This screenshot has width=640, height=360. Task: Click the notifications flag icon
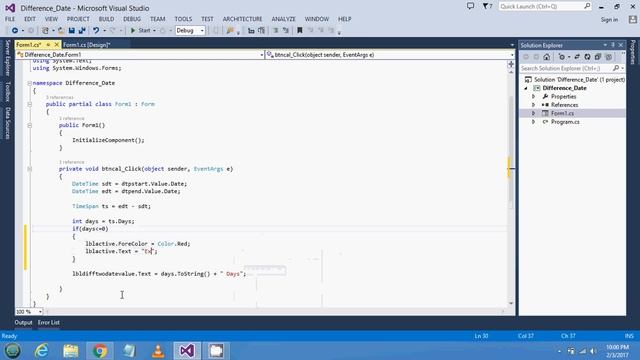pos(487,6)
